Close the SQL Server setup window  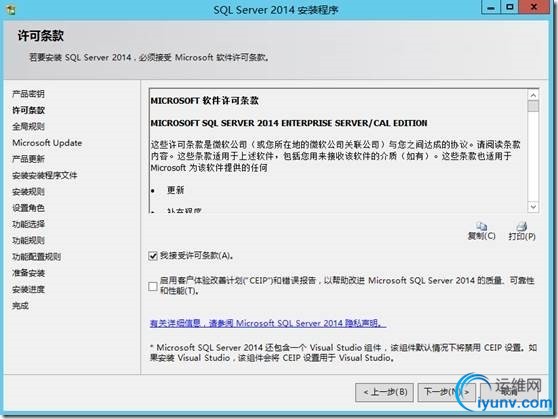[x=534, y=7]
